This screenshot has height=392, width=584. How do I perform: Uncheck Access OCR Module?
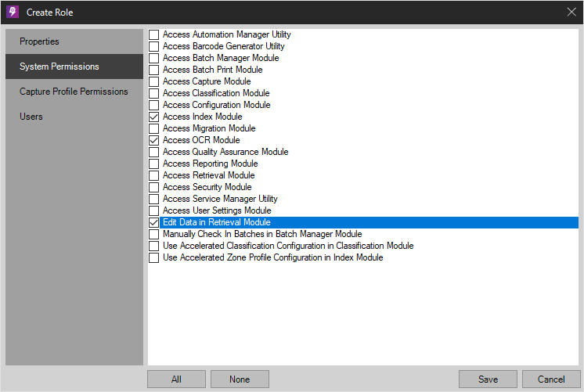(x=153, y=140)
